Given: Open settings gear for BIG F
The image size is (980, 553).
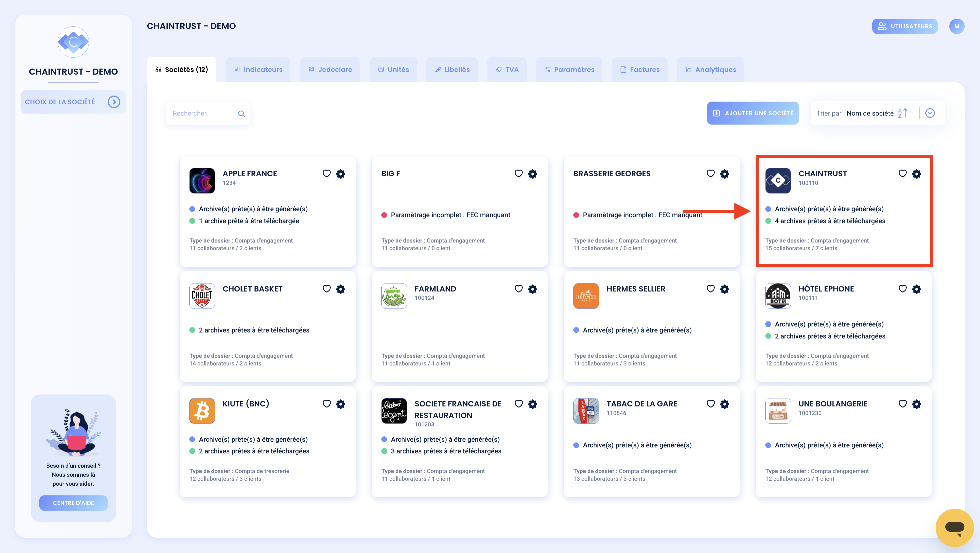Looking at the screenshot, I should click(533, 174).
